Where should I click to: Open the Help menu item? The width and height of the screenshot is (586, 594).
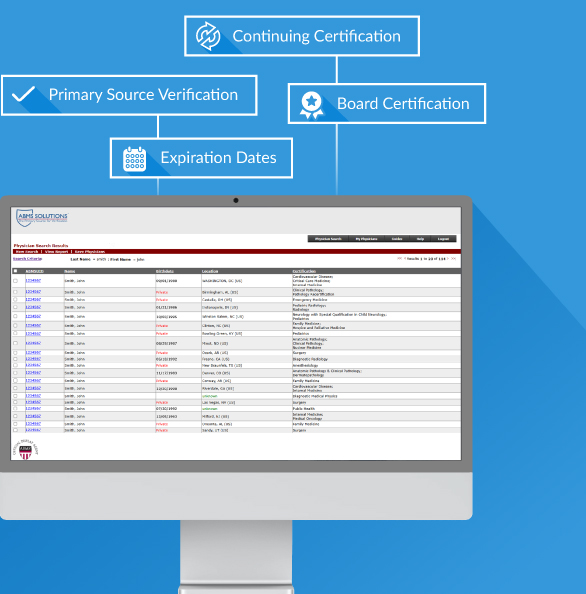420,239
